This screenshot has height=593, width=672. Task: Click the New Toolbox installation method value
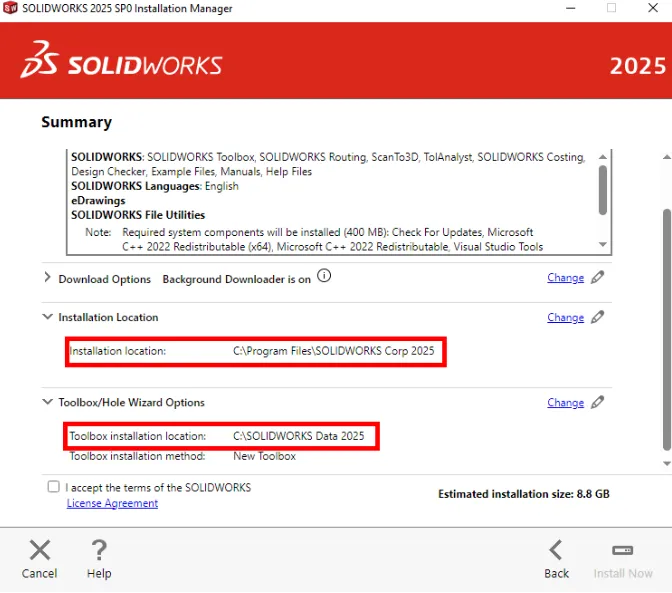pos(264,456)
